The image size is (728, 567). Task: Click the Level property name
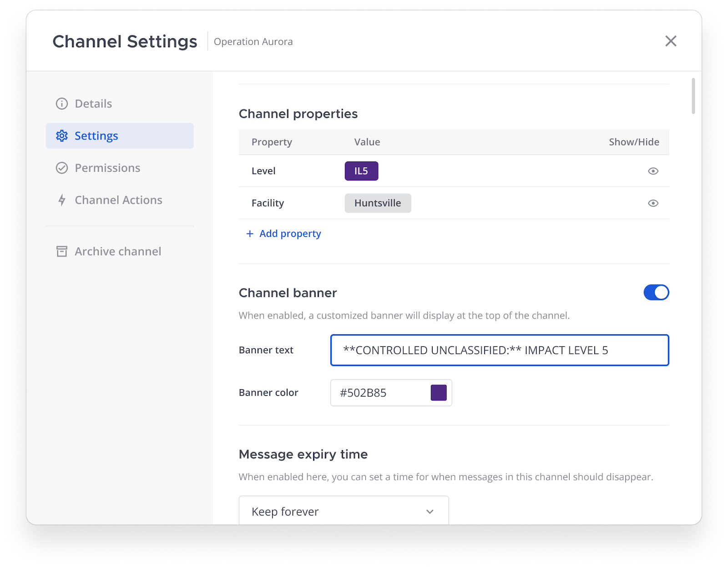pos(263,171)
